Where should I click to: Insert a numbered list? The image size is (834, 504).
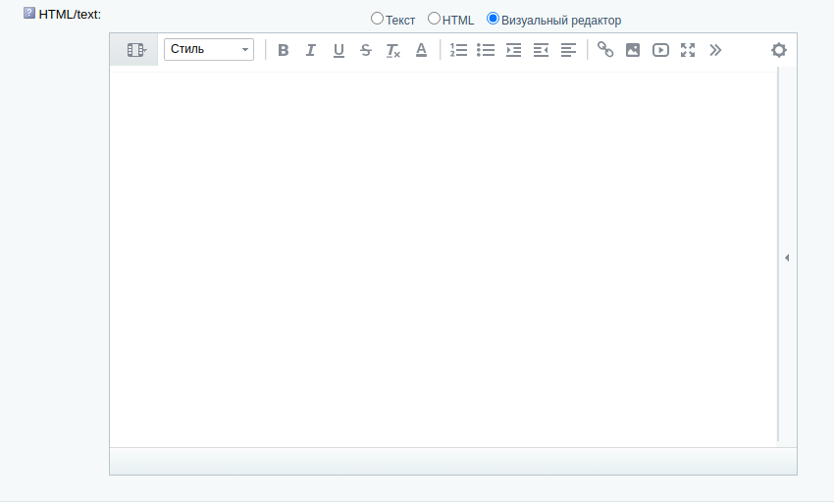pos(458,50)
